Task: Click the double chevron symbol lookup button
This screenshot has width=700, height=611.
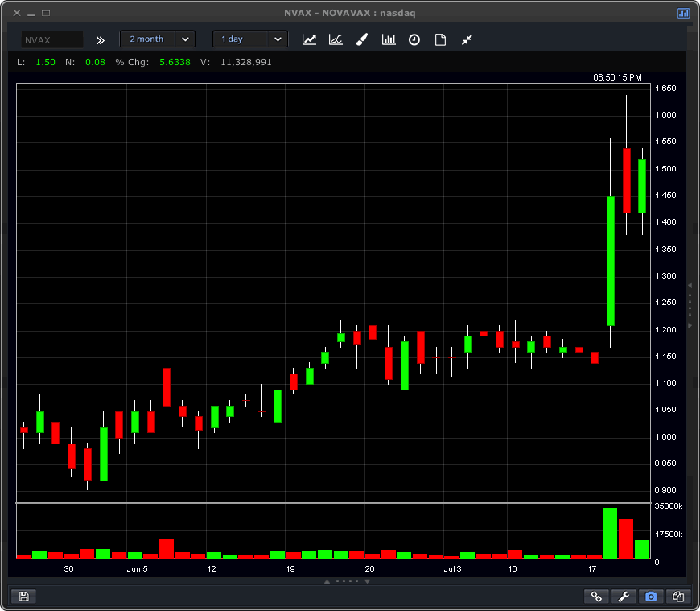Action: click(x=101, y=39)
